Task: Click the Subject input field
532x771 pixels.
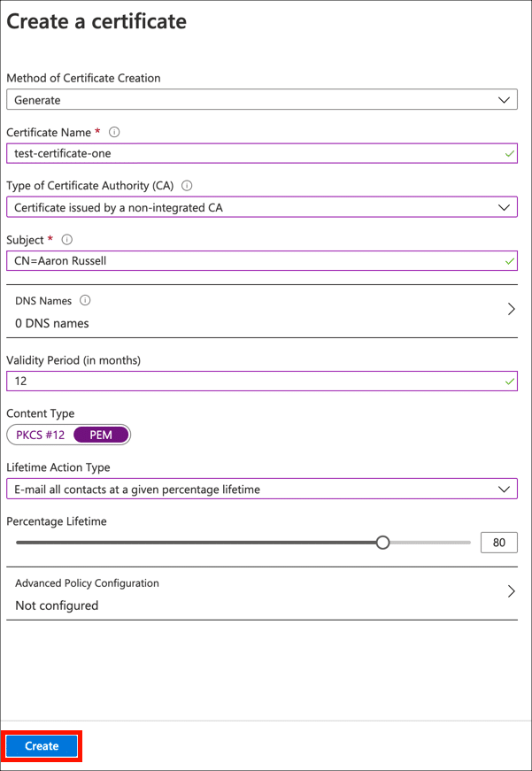Action: (x=248, y=262)
